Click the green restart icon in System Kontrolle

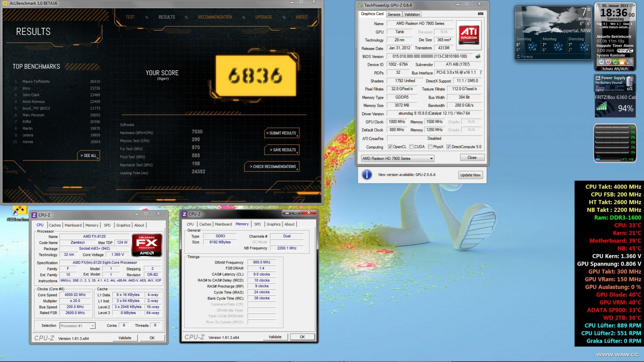click(615, 62)
